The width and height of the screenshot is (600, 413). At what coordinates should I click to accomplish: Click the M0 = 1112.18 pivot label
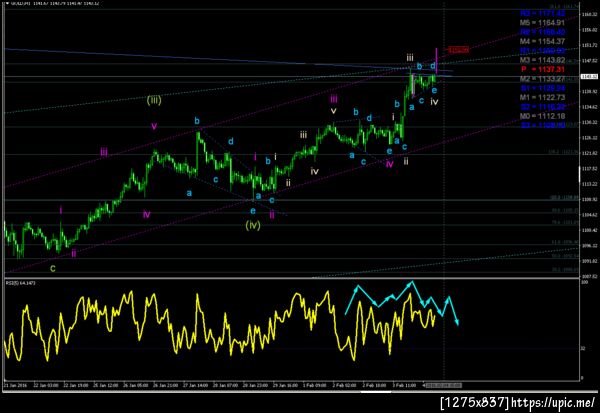[542, 116]
